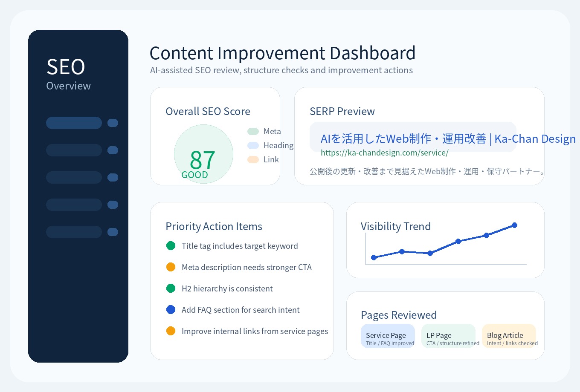Click the green Meta legend swatch
This screenshot has width=580, height=392.
click(253, 131)
